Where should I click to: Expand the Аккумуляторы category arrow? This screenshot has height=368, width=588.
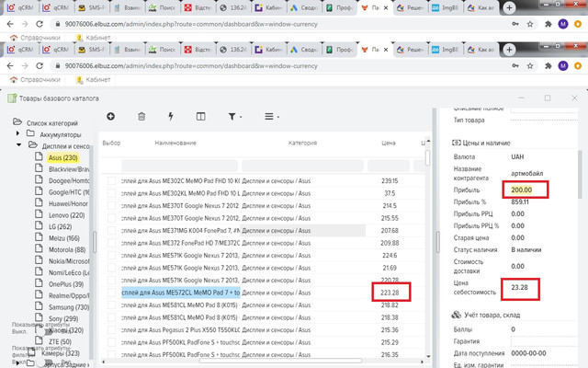17,133
